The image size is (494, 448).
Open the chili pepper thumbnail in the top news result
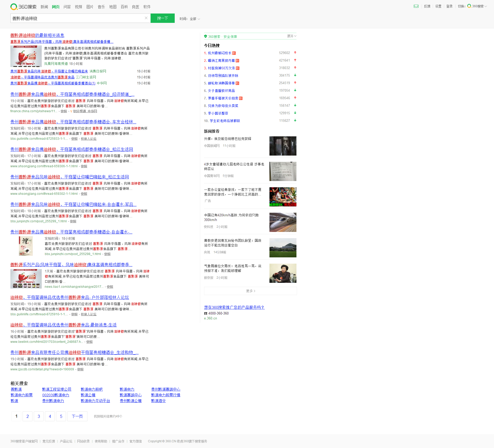[x=26, y=56]
